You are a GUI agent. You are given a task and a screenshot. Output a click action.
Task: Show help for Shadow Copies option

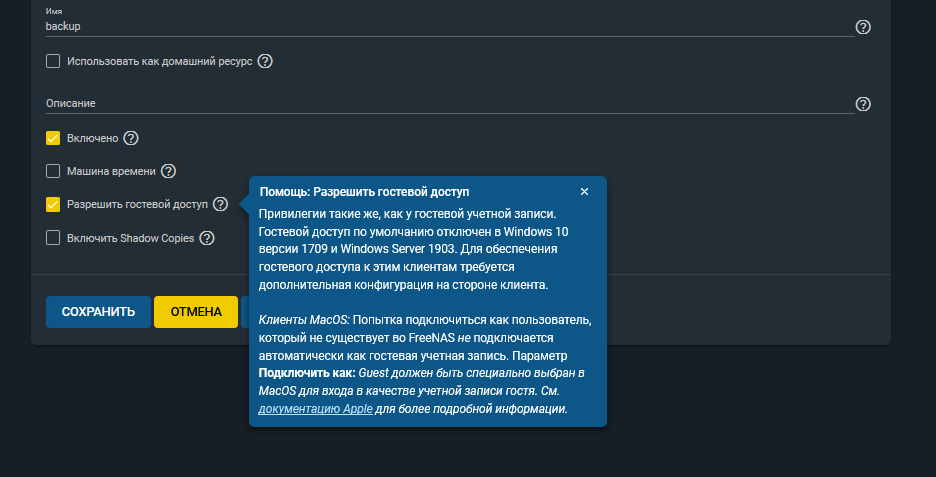tap(206, 238)
